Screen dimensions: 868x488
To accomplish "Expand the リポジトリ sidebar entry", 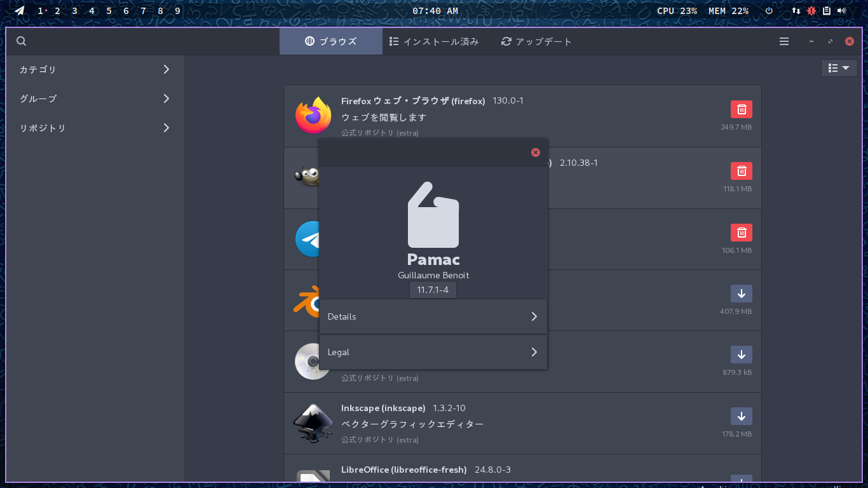I will pyautogui.click(x=95, y=128).
